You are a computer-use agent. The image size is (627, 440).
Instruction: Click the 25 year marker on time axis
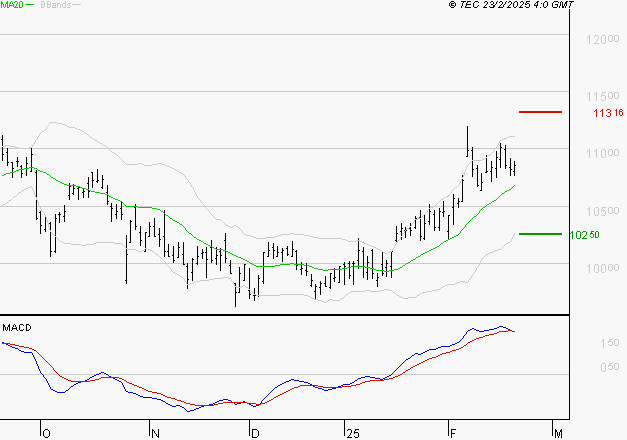[353, 434]
